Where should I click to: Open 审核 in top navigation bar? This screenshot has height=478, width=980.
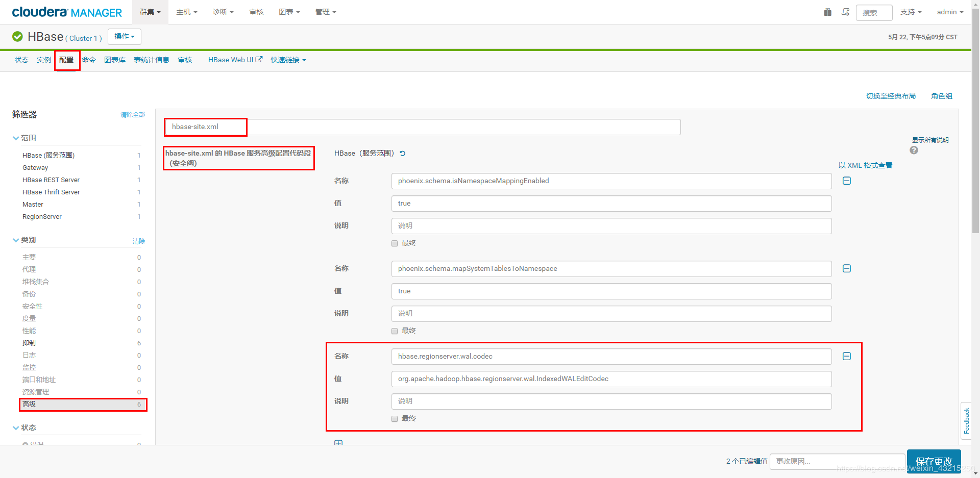pyautogui.click(x=256, y=12)
